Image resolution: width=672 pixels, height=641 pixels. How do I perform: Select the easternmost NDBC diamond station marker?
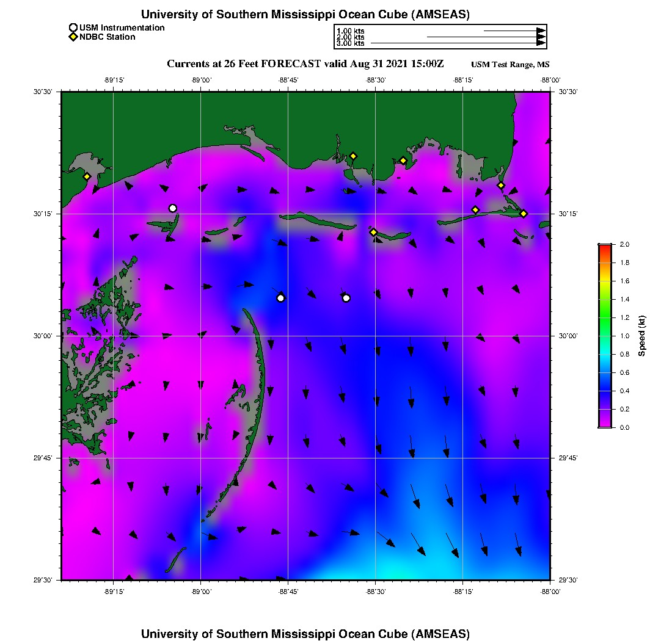(524, 213)
